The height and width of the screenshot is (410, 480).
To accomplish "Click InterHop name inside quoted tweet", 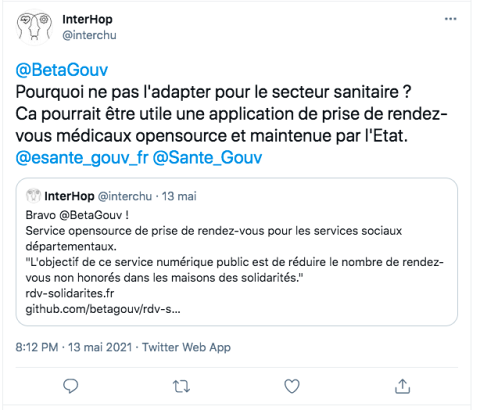I will click(69, 196).
